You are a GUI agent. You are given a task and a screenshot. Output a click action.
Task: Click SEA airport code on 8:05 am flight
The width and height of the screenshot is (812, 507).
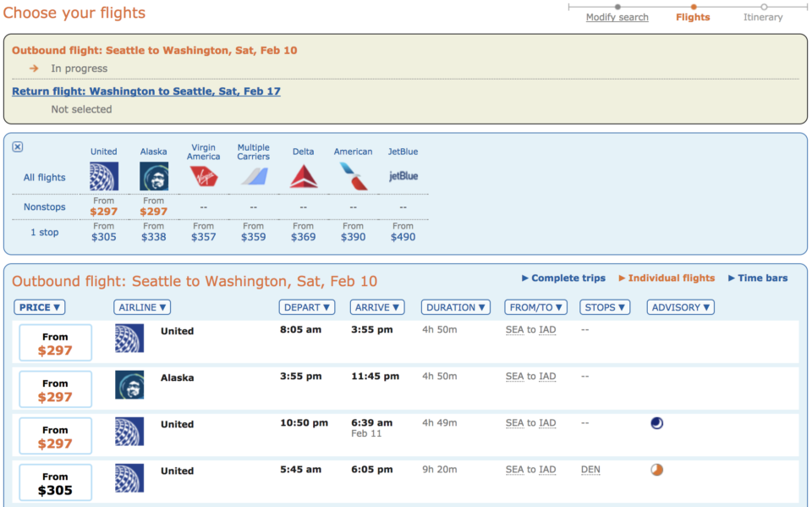tap(515, 330)
